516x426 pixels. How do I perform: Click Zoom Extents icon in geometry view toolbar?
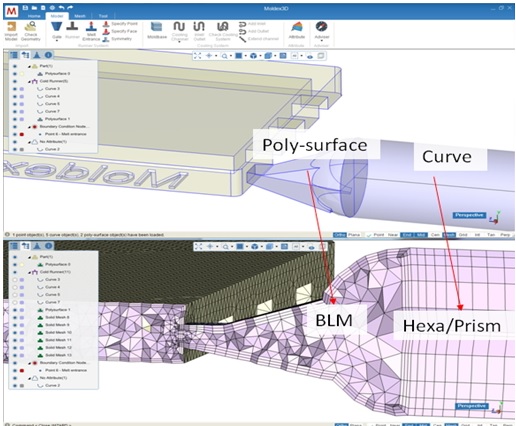click(198, 56)
